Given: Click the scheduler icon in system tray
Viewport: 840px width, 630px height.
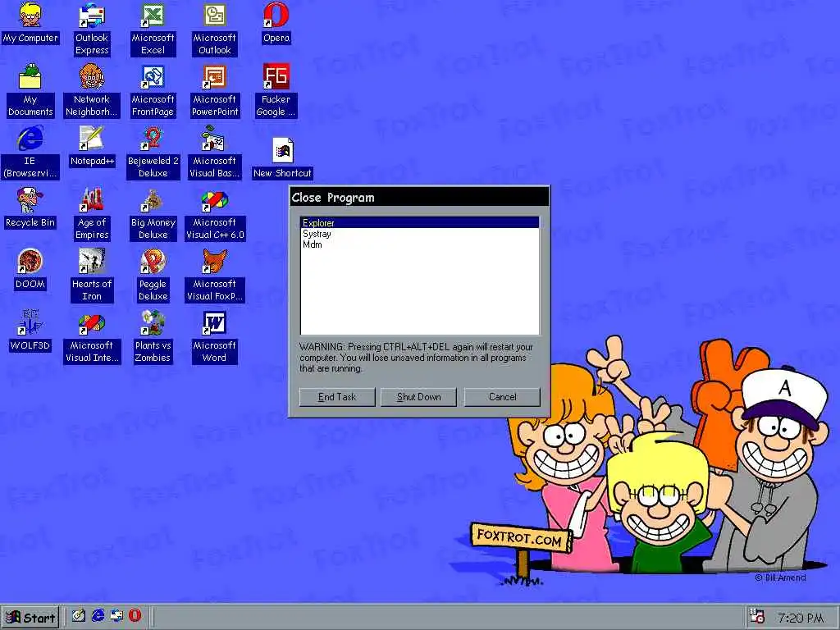Looking at the screenshot, I should click(x=757, y=617).
